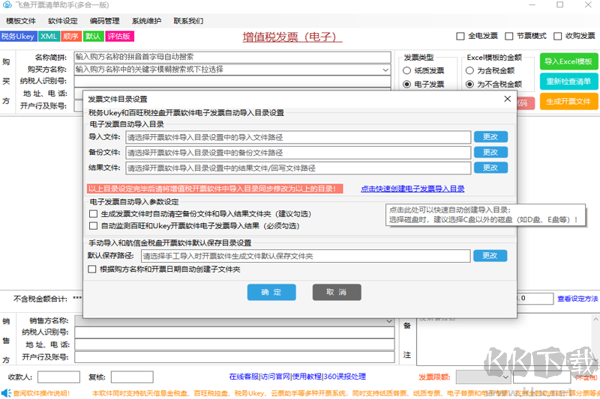Viewport: 600px width, 399px height.
Task: Enable the 全电发票 checkbox
Action: click(460, 36)
